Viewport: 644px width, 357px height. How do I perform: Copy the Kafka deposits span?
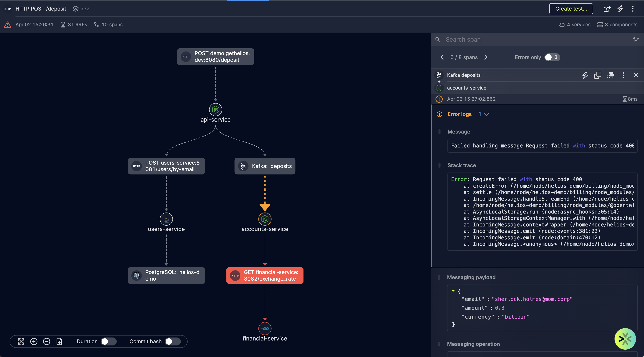coord(597,75)
